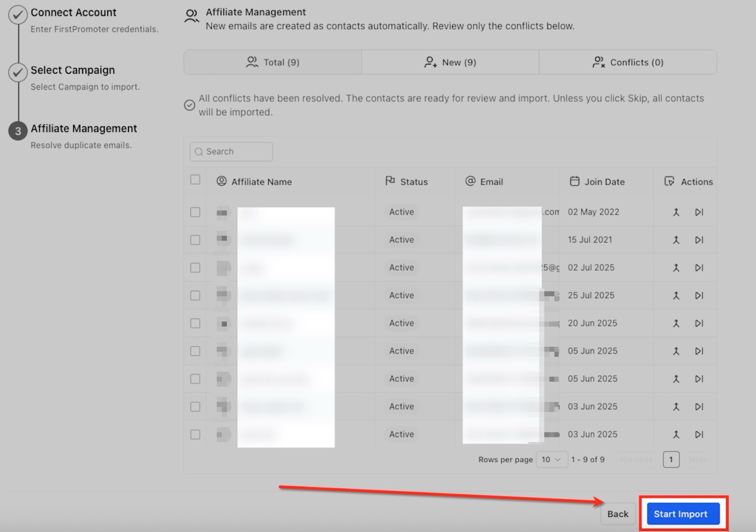Click merge icon for 02 May 2022 row
This screenshot has width=756, height=532.
click(x=676, y=212)
